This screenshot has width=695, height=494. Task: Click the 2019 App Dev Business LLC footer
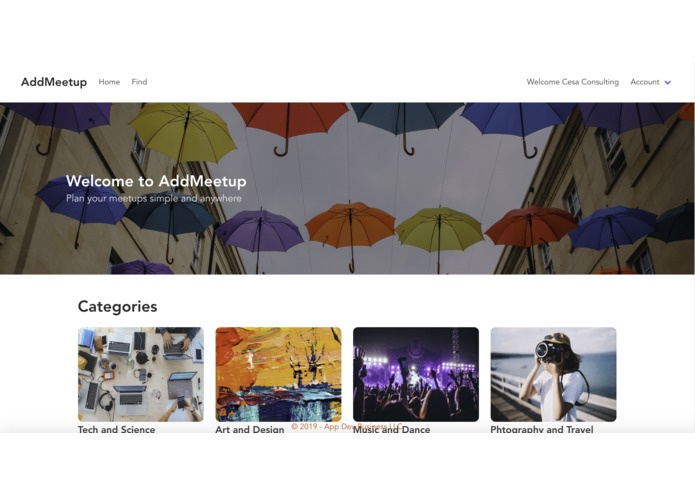(347, 426)
